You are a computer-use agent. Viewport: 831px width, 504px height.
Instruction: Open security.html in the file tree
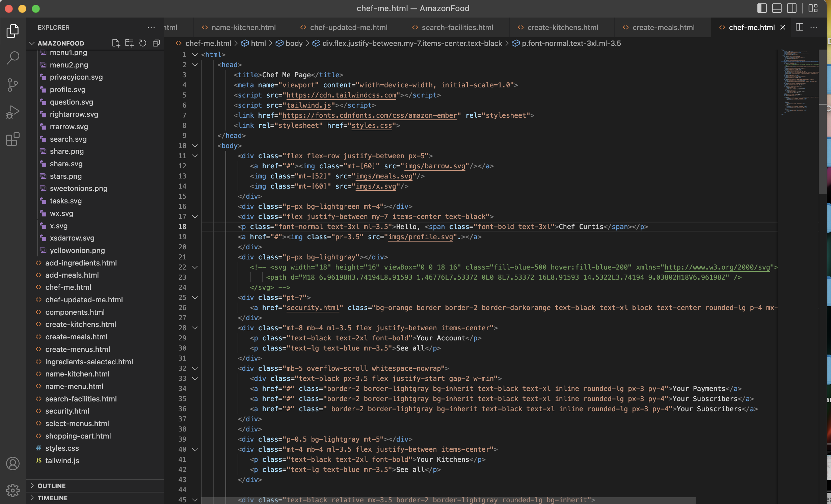(x=67, y=411)
